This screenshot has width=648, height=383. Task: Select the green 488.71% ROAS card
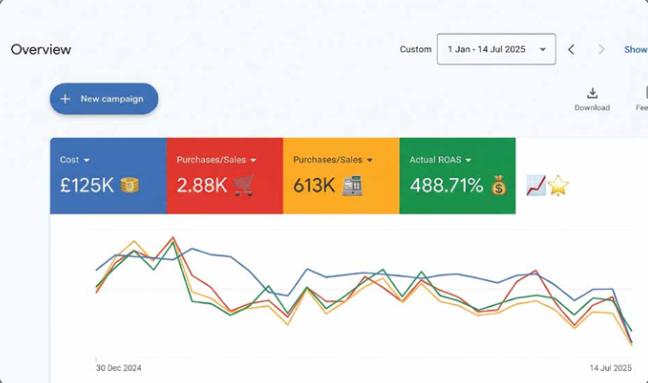tap(457, 176)
